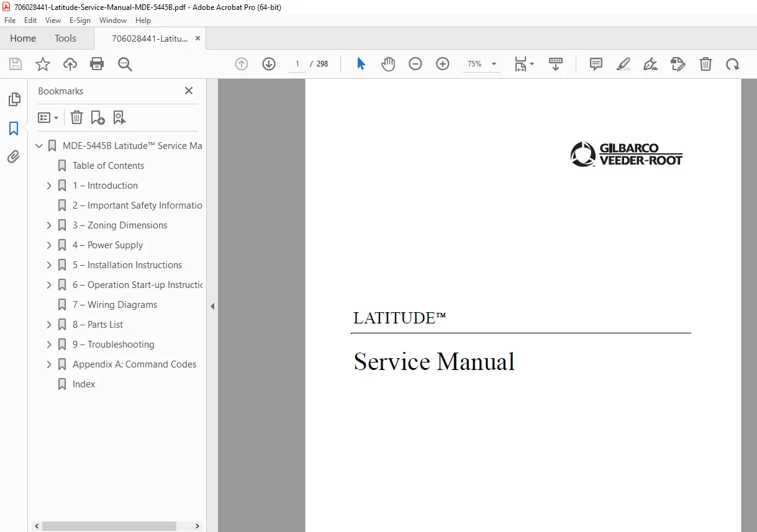Expand Appendix A: Command Codes bookmark
The image size is (757, 532).
coord(49,364)
